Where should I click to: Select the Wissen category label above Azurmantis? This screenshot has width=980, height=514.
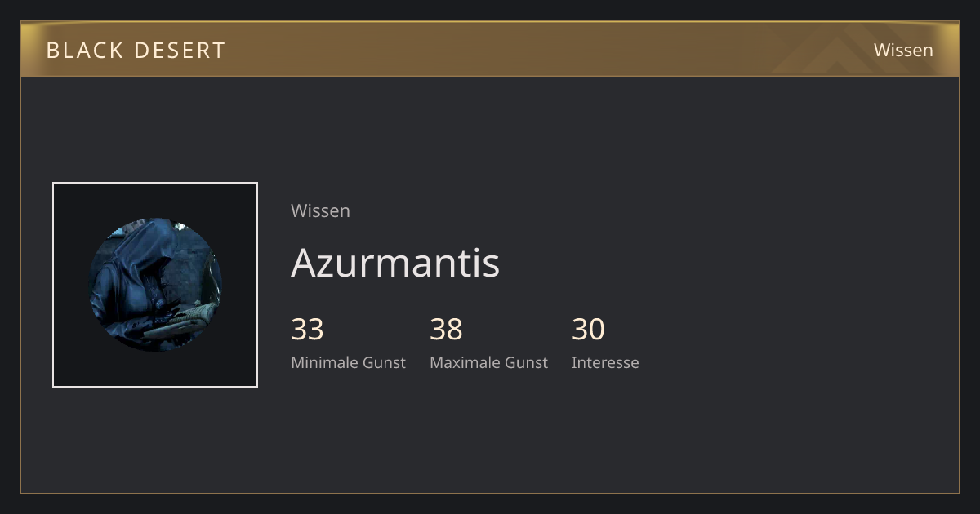[x=320, y=210]
